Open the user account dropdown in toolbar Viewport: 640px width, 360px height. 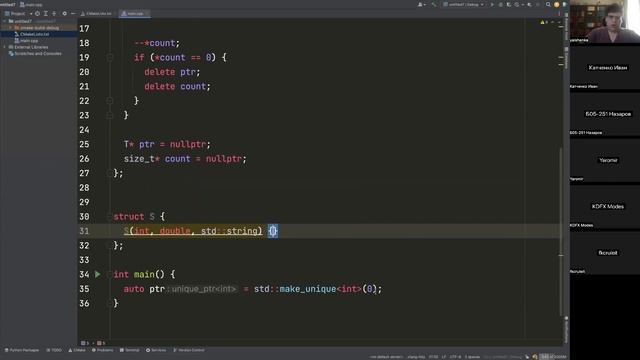point(421,4)
